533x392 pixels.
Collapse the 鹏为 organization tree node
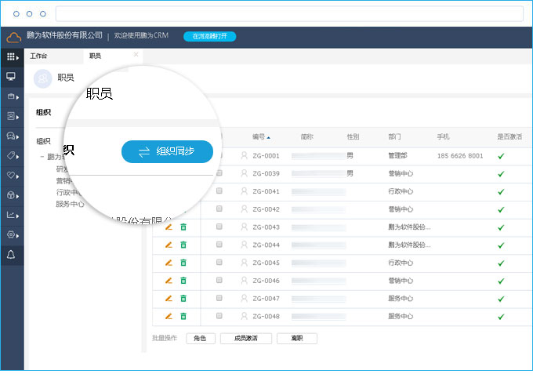[42, 157]
